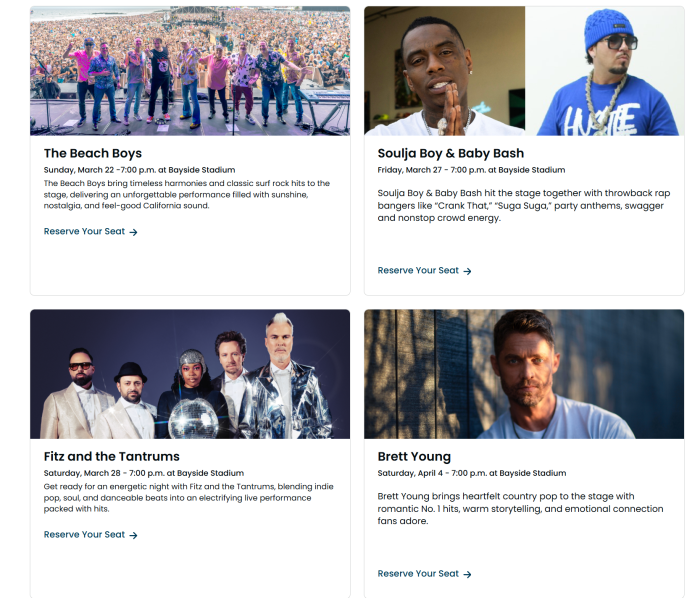The height and width of the screenshot is (598, 700).
Task: Click arrow icon beside Beach Boys reserve link
Action: click(x=133, y=232)
